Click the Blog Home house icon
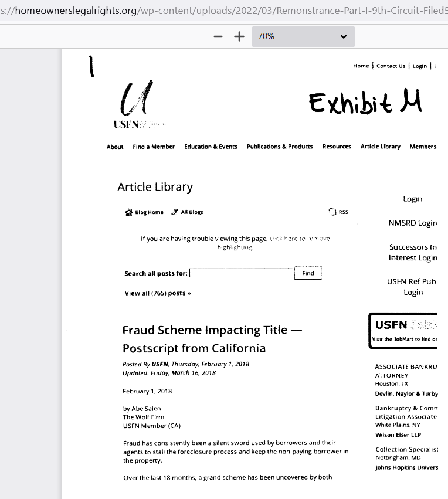 point(129,212)
